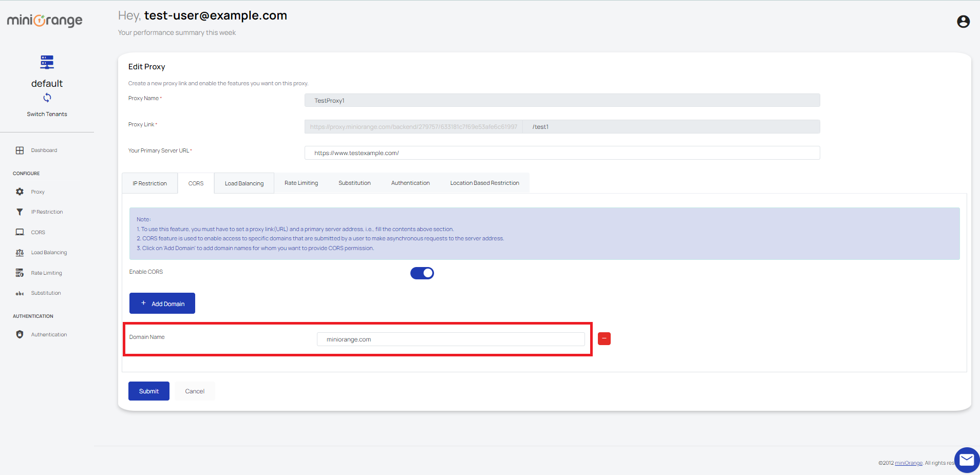980x475 pixels.
Task: Click the AUTHENTICATION section header
Action: [x=33, y=316]
